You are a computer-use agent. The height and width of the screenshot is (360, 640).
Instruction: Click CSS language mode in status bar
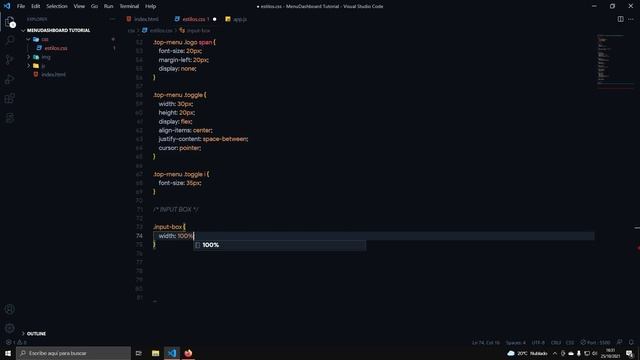coord(570,342)
